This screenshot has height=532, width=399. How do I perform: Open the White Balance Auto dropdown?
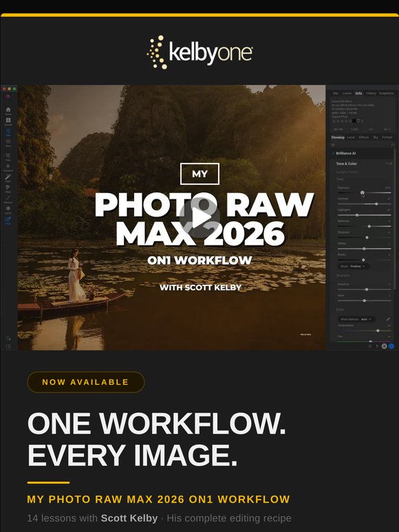click(x=356, y=319)
